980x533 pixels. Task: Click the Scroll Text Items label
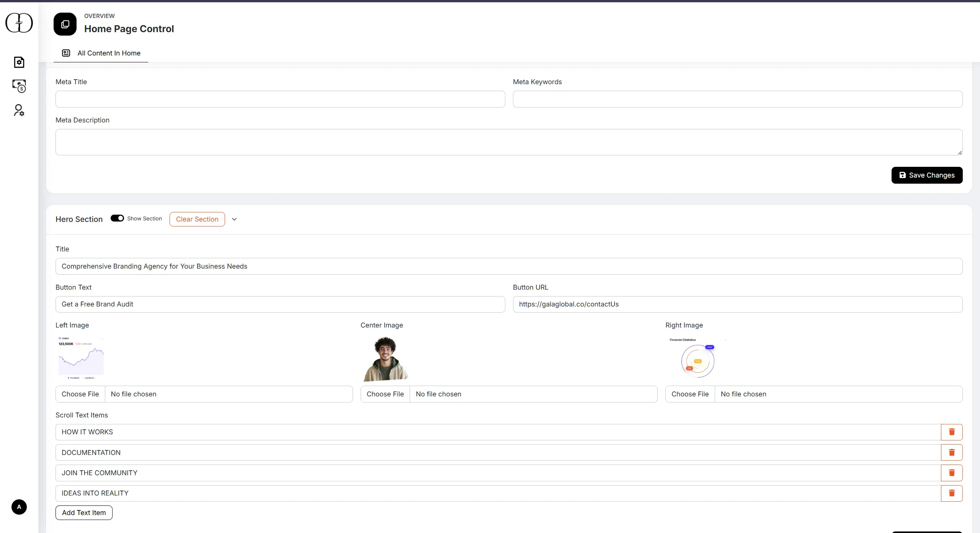pos(82,415)
